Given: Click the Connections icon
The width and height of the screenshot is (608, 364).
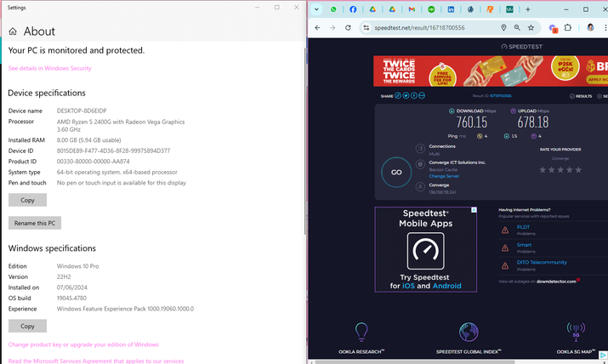Looking at the screenshot, I should 420,149.
